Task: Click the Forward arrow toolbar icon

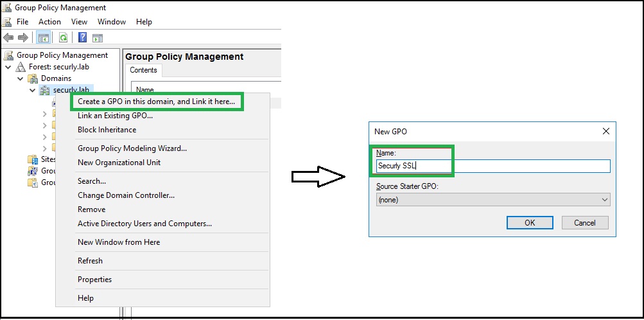Action: click(22, 38)
